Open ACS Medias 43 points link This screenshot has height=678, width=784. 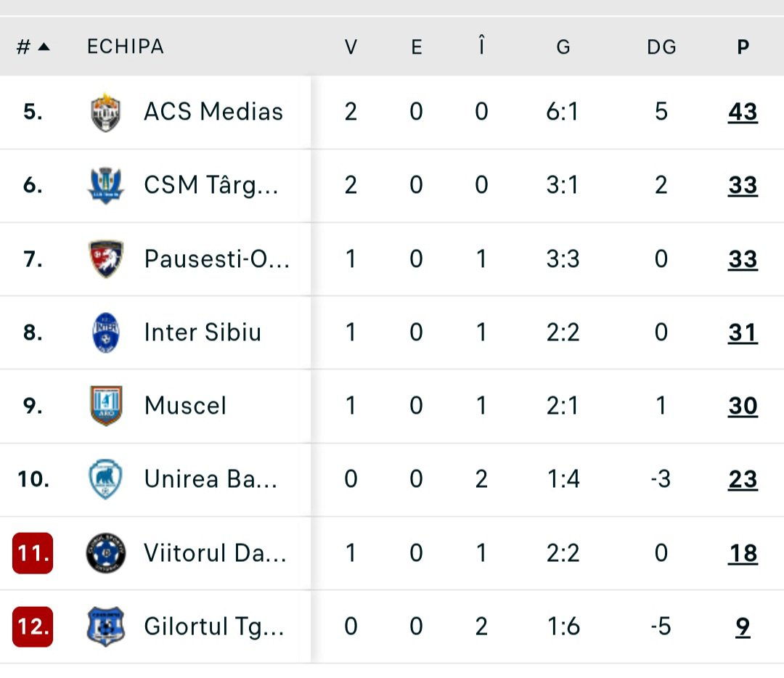tap(743, 113)
